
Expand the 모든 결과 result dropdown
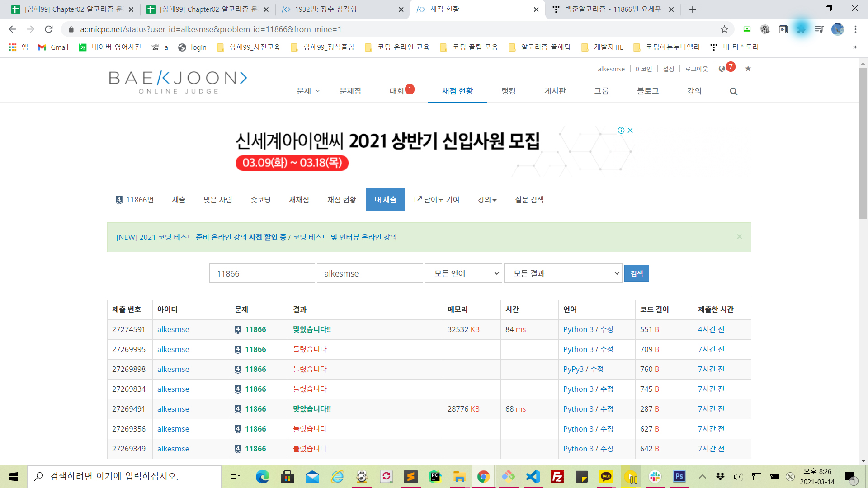click(563, 273)
